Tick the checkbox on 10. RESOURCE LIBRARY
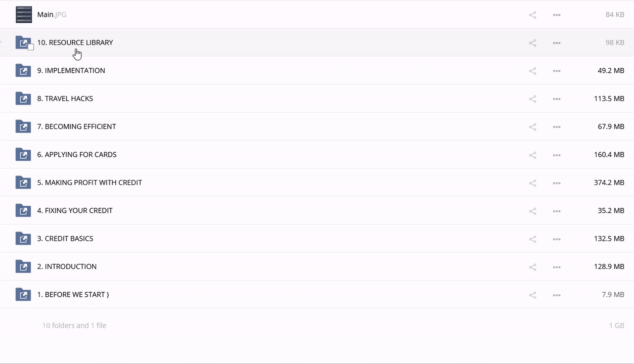Screen dimensions: 634x364 pyautogui.click(x=31, y=48)
